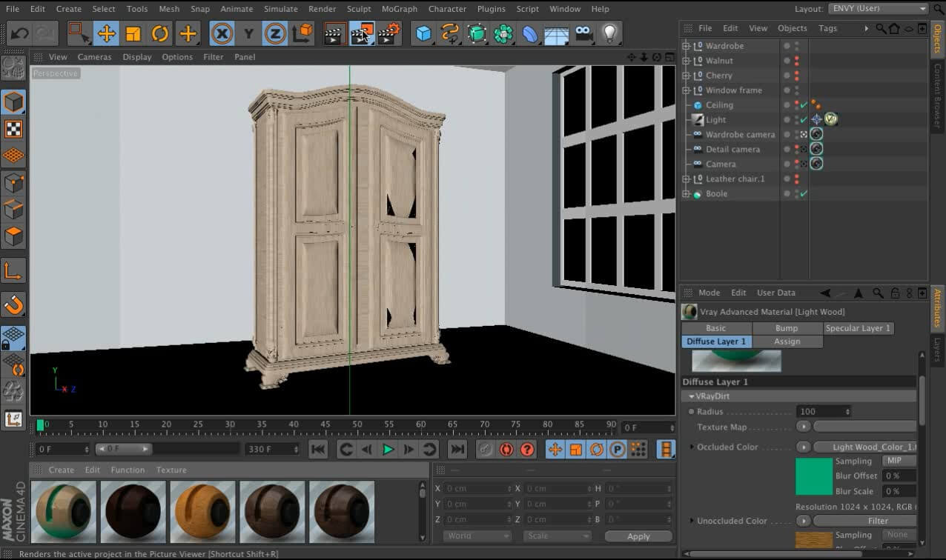Click the Apply button
Screen dimensions: 946x560
coord(638,536)
